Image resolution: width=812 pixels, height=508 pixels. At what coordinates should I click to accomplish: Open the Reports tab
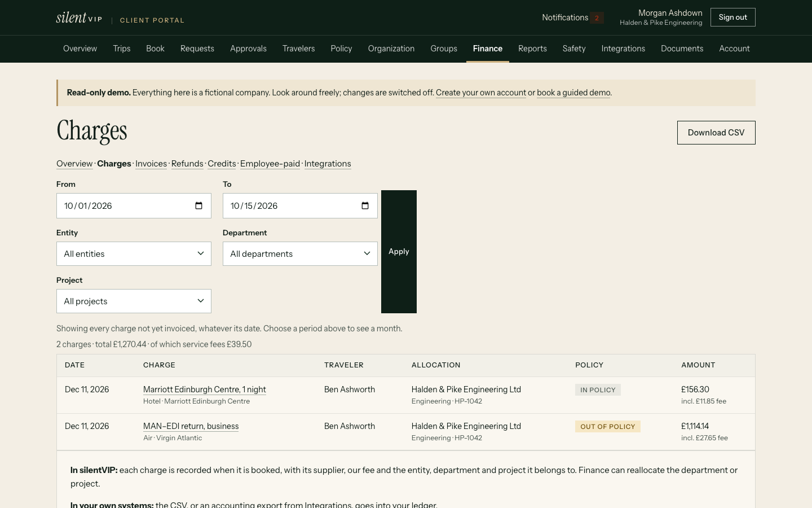pyautogui.click(x=533, y=49)
